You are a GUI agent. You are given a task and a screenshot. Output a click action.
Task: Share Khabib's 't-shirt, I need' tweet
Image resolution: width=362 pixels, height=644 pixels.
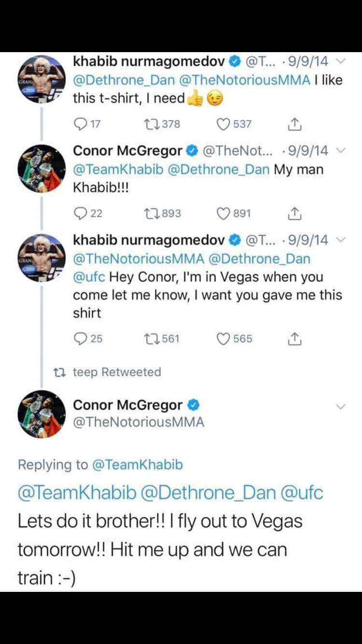[294, 124]
